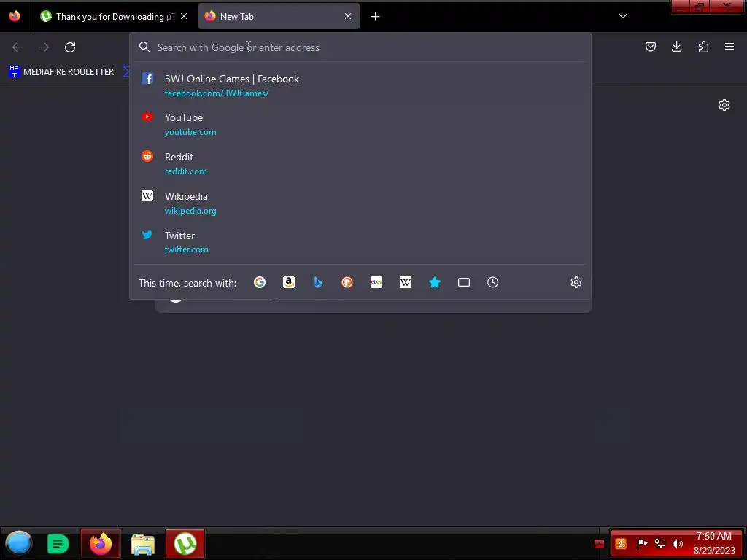This screenshot has height=560, width=747.
Task: Click the Firefox taskbar button
Action: (x=101, y=543)
